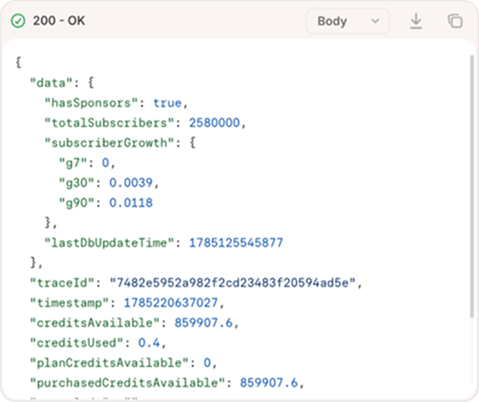479x402 pixels.
Task: Click the "g90" key
Action: 77,203
